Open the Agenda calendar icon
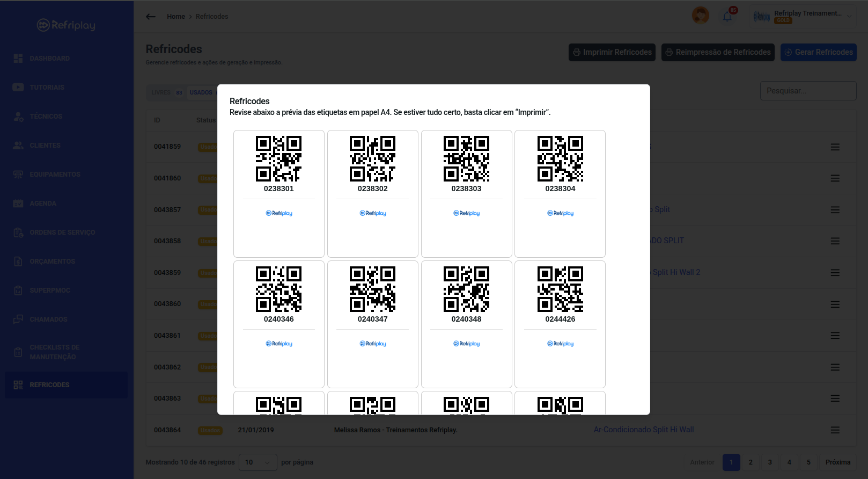This screenshot has width=868, height=479. 18,204
